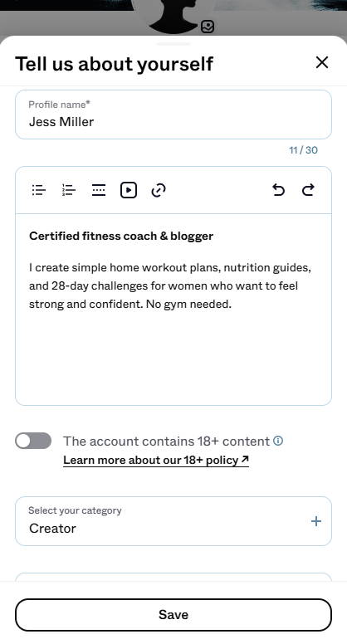Expand category selector with plus icon

coord(316,521)
